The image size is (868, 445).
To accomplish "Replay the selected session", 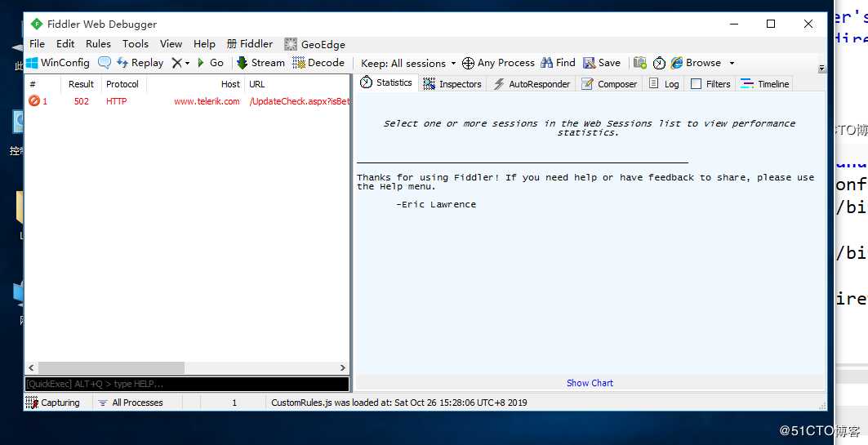I will pos(140,63).
